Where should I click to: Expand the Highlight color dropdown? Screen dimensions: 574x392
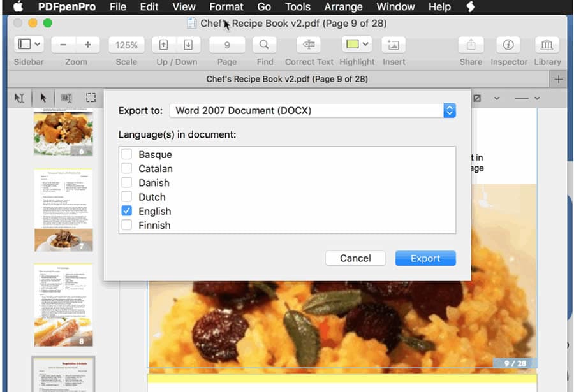[365, 44]
